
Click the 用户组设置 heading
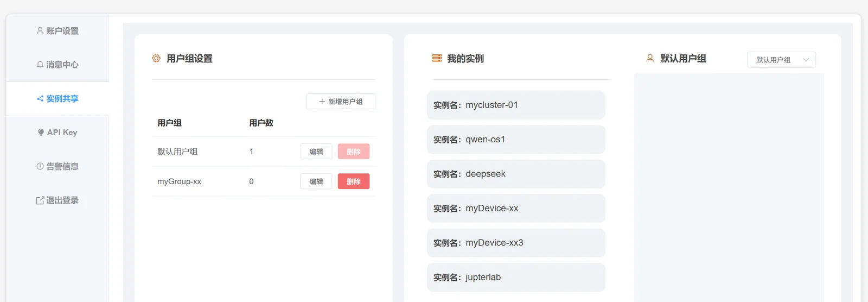(189, 59)
